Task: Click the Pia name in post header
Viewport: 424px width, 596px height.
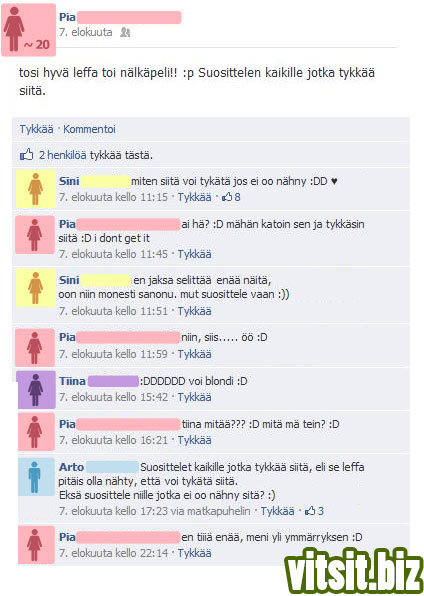Action: click(x=67, y=17)
